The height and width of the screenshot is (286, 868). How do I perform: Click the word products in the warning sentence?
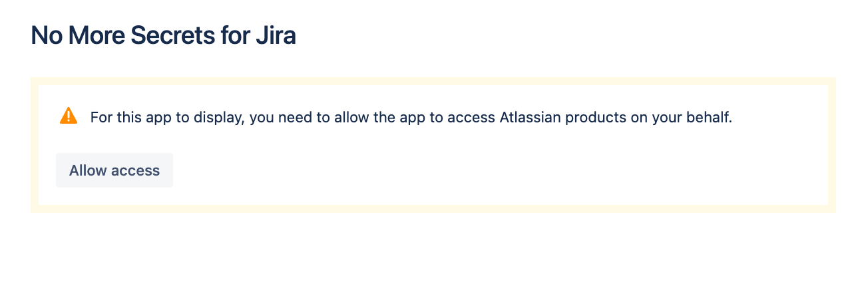(596, 118)
